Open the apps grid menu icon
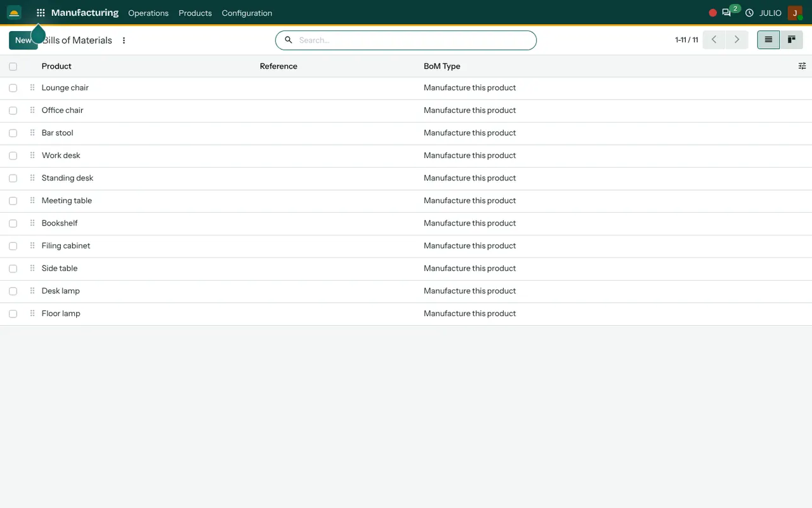 41,13
